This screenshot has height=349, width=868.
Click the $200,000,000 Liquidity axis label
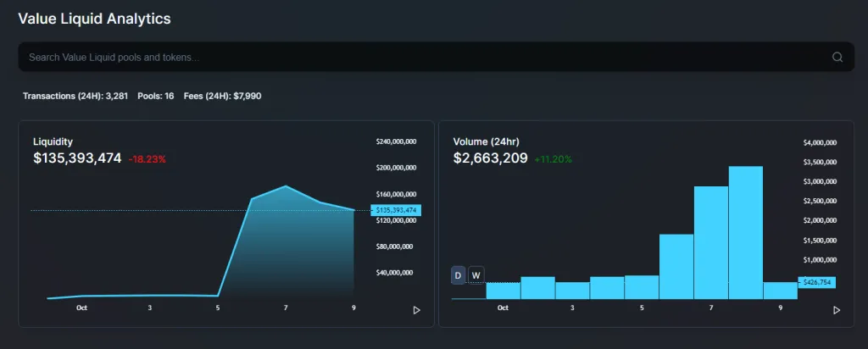(396, 168)
